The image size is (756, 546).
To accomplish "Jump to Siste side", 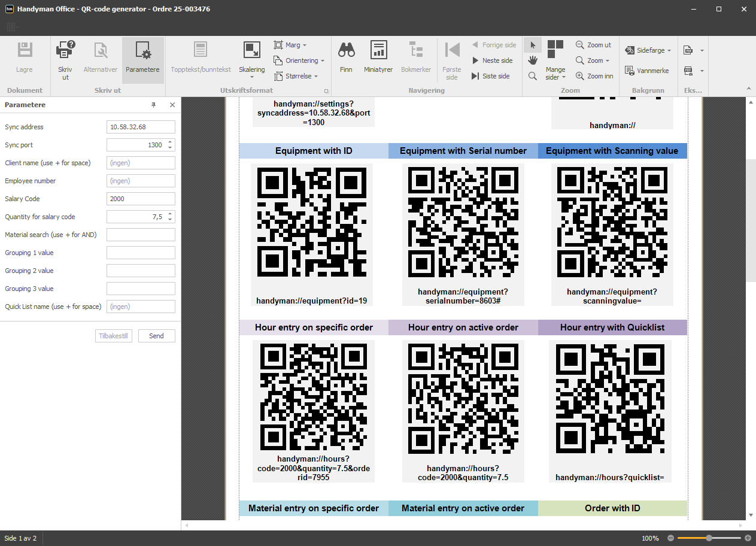I will 491,76.
